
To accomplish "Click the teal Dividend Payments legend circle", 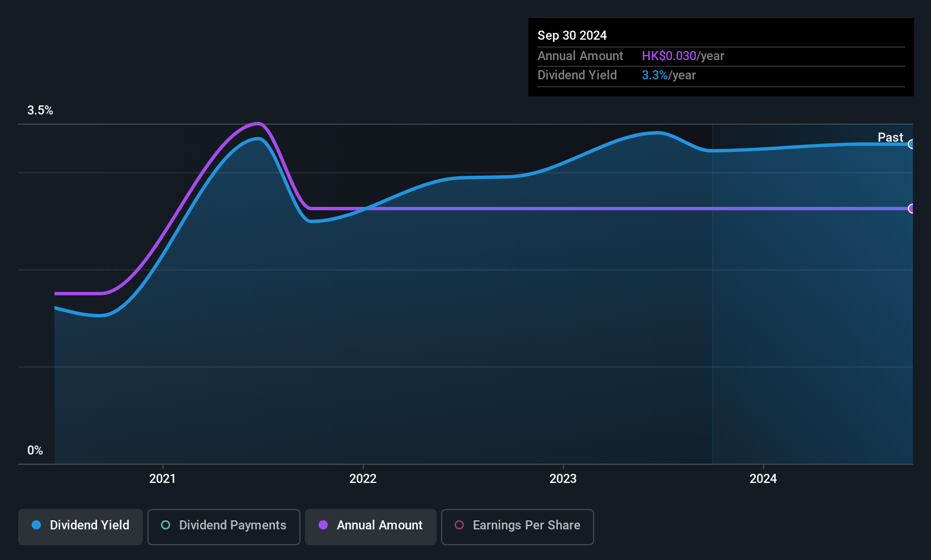I will pos(166,525).
